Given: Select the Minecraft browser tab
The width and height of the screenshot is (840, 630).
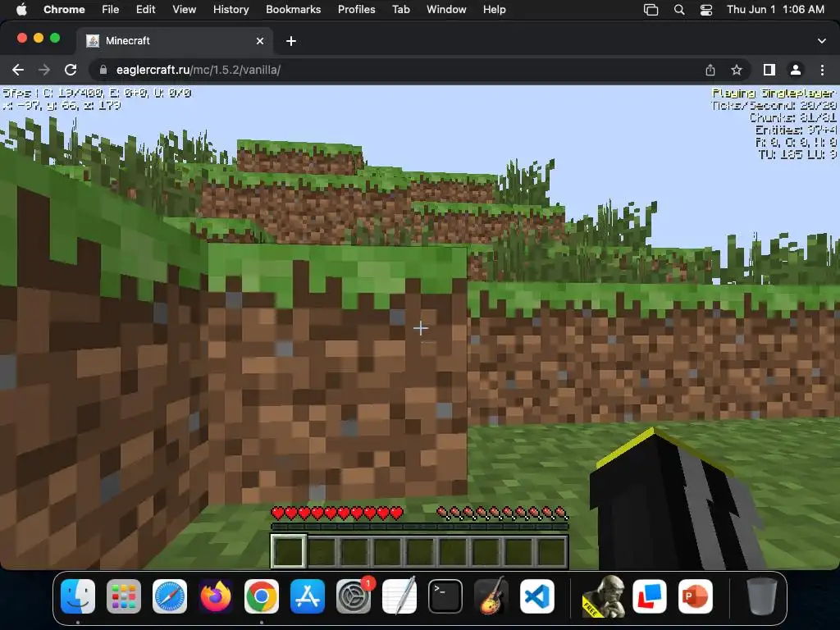Looking at the screenshot, I should pyautogui.click(x=174, y=41).
